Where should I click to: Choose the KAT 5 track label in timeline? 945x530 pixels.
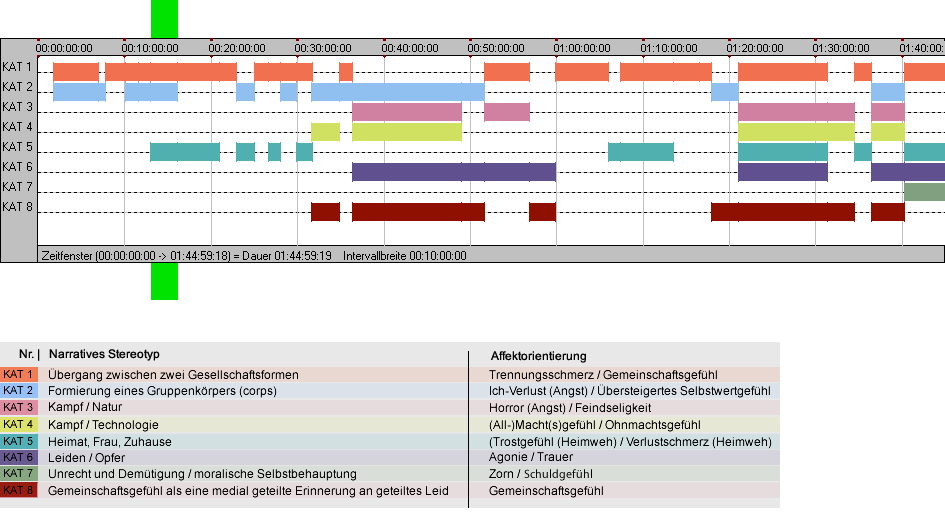(x=17, y=147)
